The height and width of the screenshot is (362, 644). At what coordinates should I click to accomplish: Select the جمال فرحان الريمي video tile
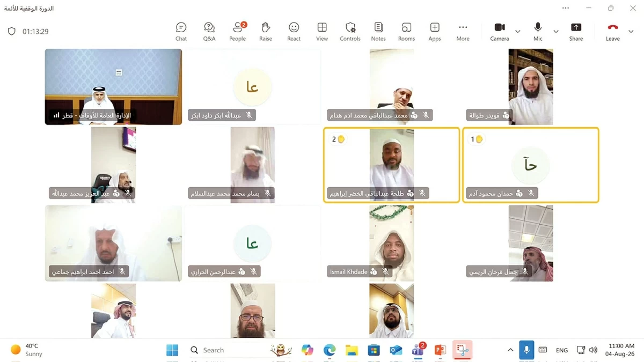pos(531,243)
